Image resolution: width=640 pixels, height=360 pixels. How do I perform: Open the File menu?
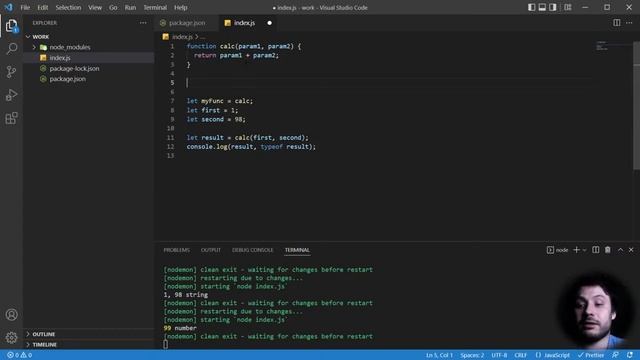(25, 7)
